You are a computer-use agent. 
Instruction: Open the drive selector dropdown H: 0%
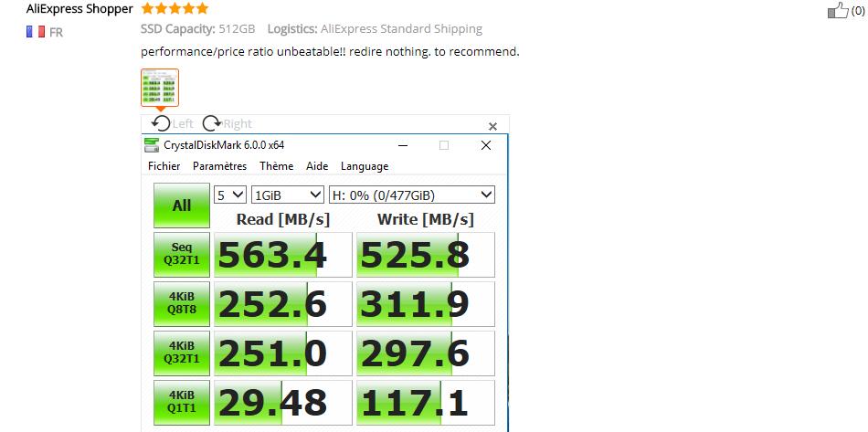[x=412, y=195]
